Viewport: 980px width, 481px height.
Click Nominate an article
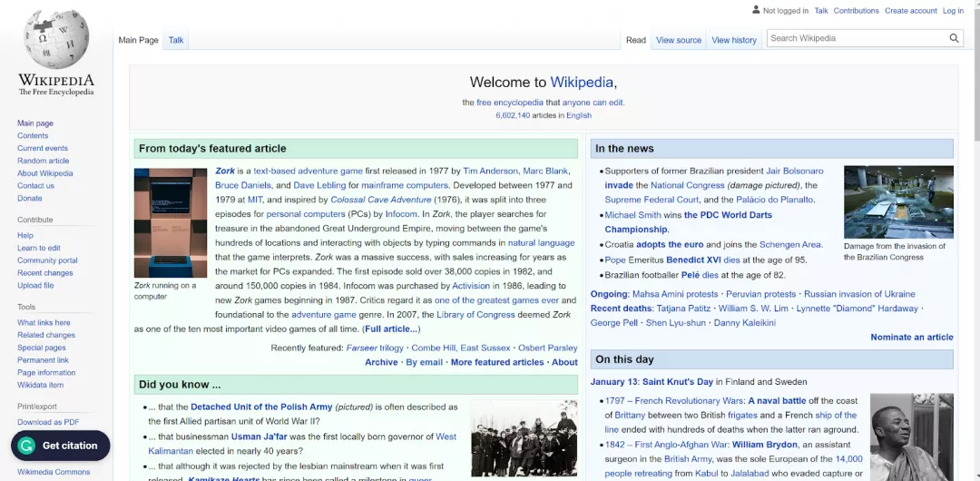tap(912, 337)
